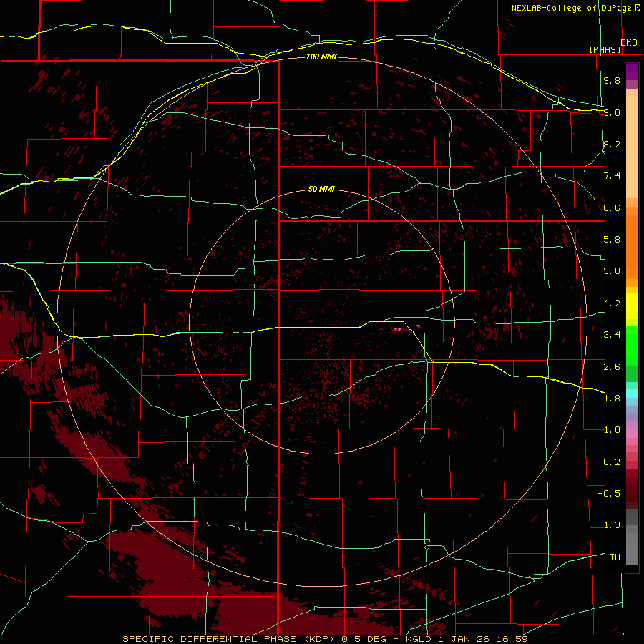Click the 7.4 value on the color scale
Viewport: 644px width, 644px height.
[x=612, y=176]
